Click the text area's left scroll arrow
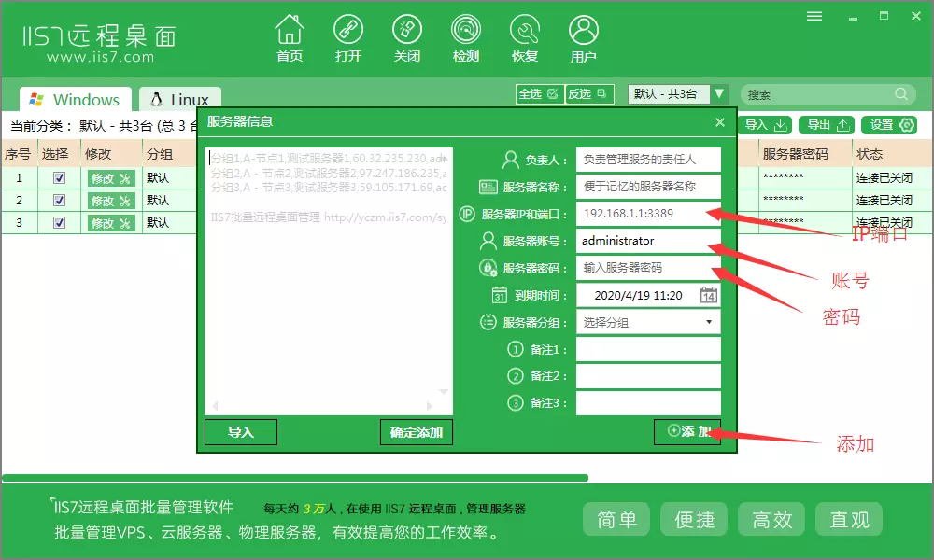 tap(215, 406)
